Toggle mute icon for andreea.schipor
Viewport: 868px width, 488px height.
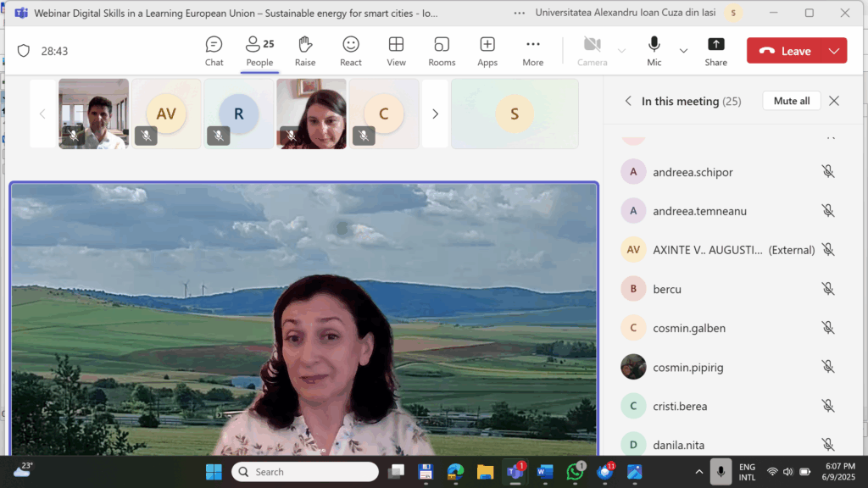tap(828, 172)
